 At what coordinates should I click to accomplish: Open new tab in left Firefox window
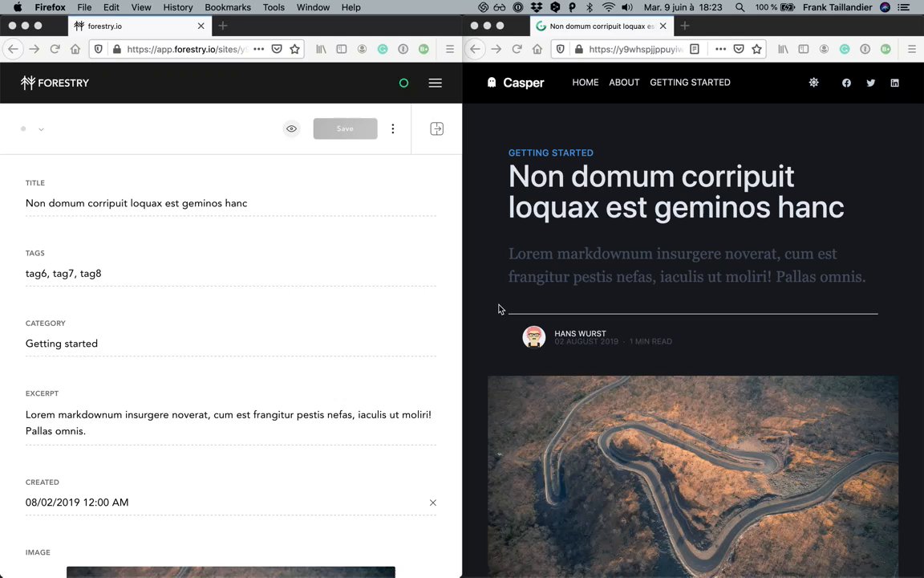point(223,26)
